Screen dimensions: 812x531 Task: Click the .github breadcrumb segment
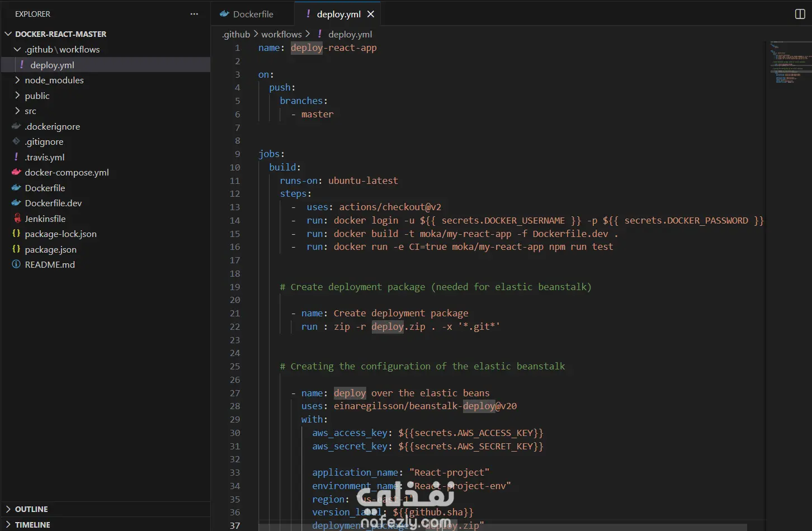236,34
